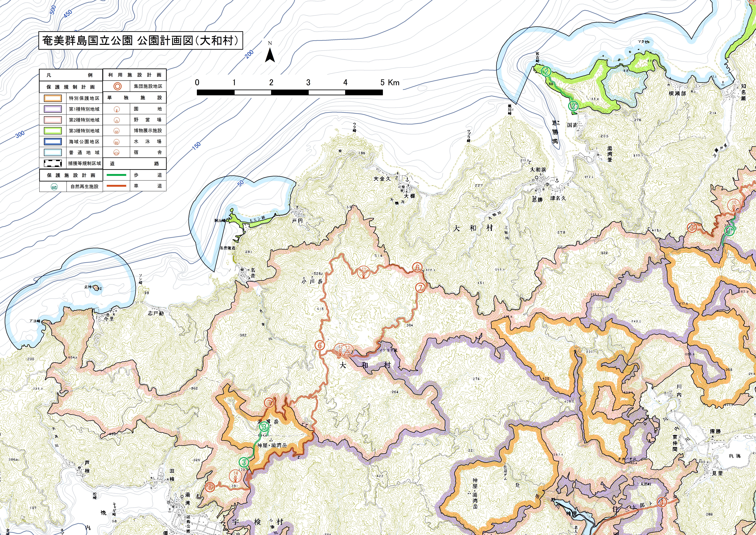Select orange marker 3 near the 419.1 peak
Viewport: 756px width, 535px height.
692,227
